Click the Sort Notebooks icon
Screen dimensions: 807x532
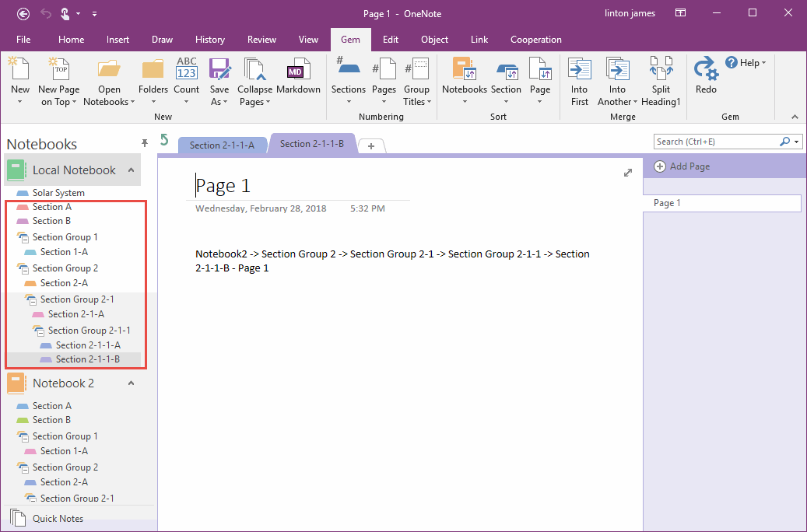(465, 69)
